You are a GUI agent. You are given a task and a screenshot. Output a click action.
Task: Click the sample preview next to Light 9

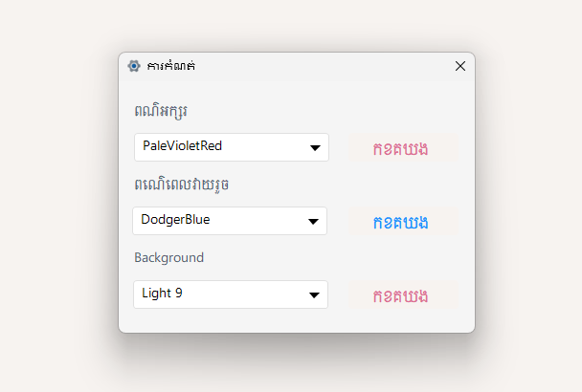(x=401, y=295)
